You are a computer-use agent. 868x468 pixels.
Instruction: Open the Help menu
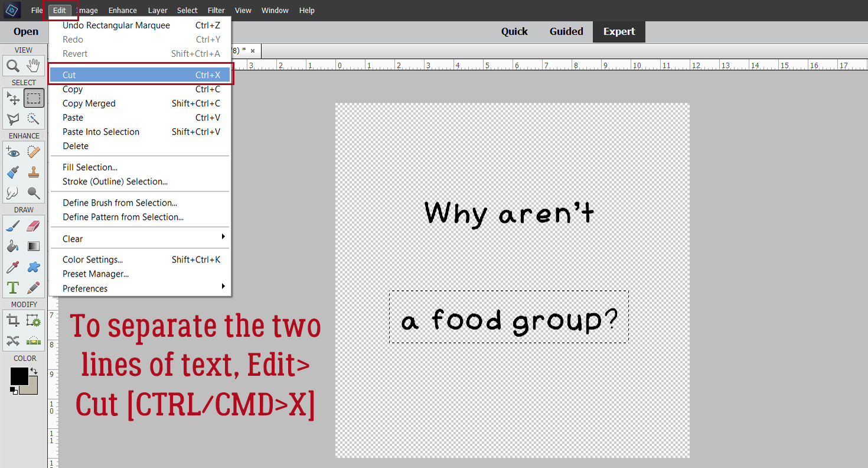(x=306, y=11)
